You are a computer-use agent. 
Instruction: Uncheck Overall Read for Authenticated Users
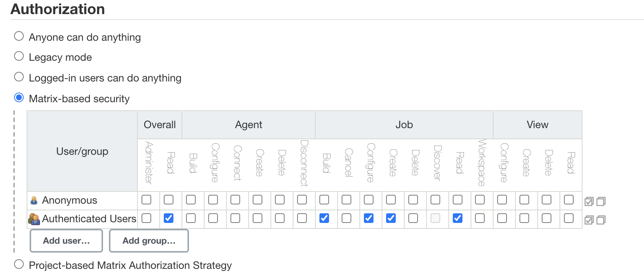pos(169,218)
